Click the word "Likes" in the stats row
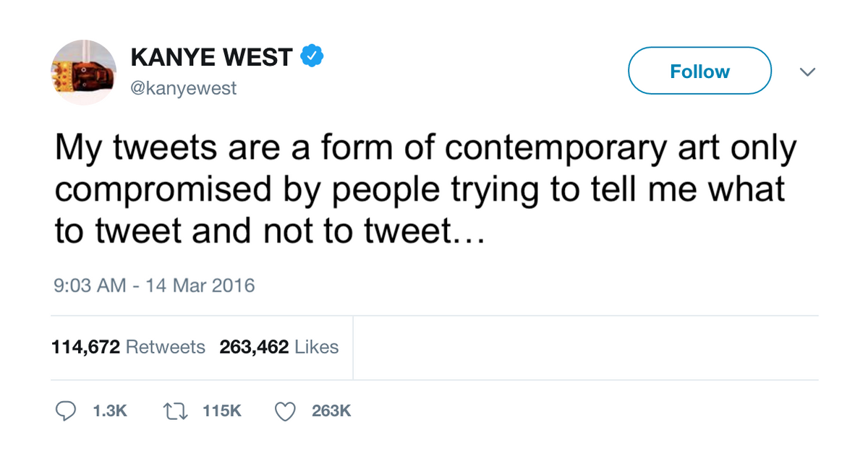 click(317, 348)
